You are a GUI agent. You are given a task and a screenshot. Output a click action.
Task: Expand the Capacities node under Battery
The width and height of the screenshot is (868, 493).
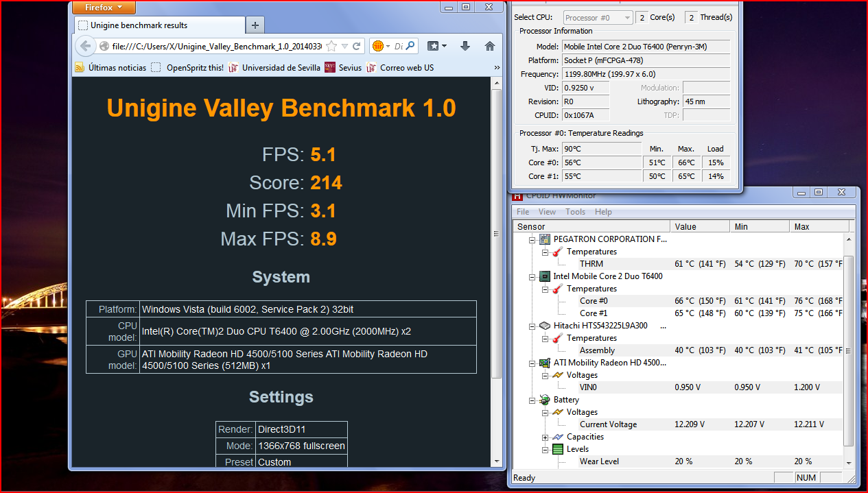[546, 437]
